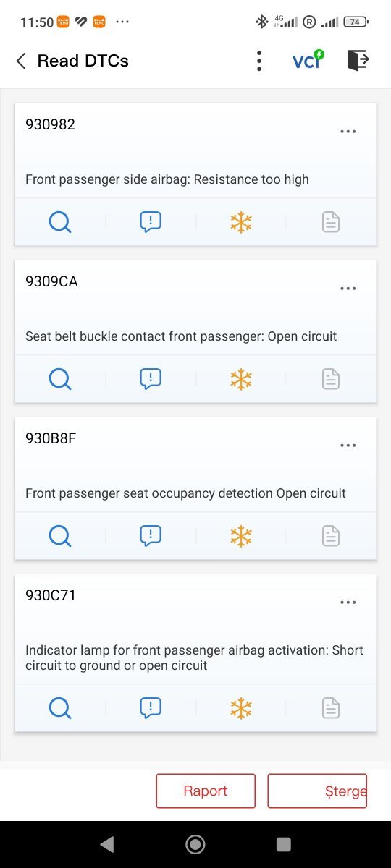Viewport: 391px width, 868px height.
Task: Tap the VCI connection status icon
Action: [308, 61]
